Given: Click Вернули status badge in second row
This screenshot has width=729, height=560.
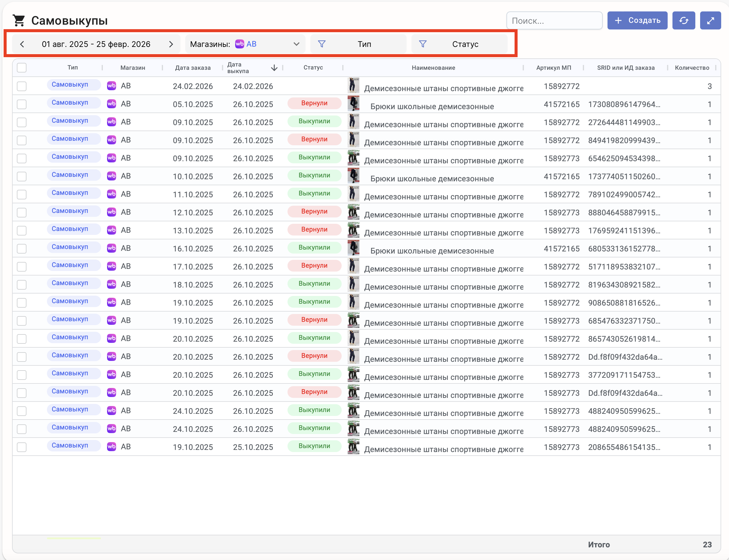Looking at the screenshot, I should pyautogui.click(x=314, y=103).
